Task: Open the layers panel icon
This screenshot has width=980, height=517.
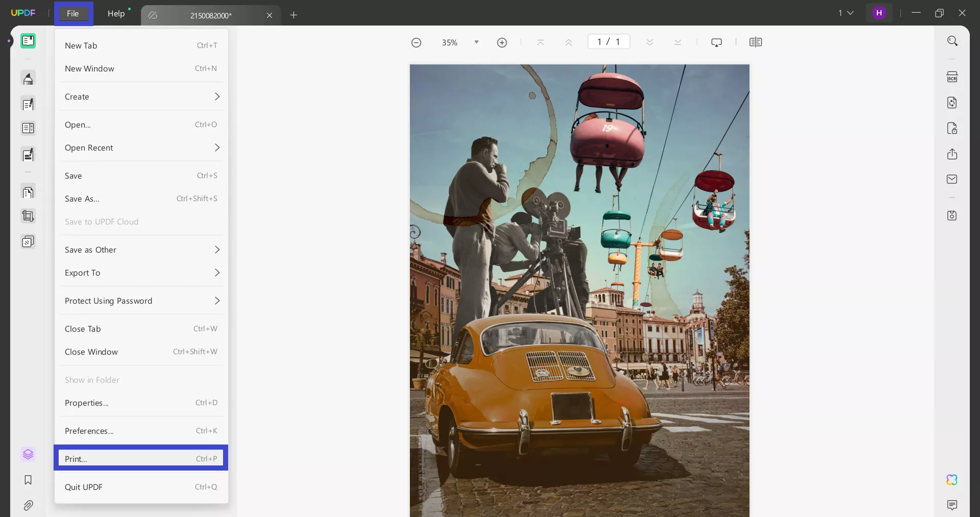Action: point(28,454)
